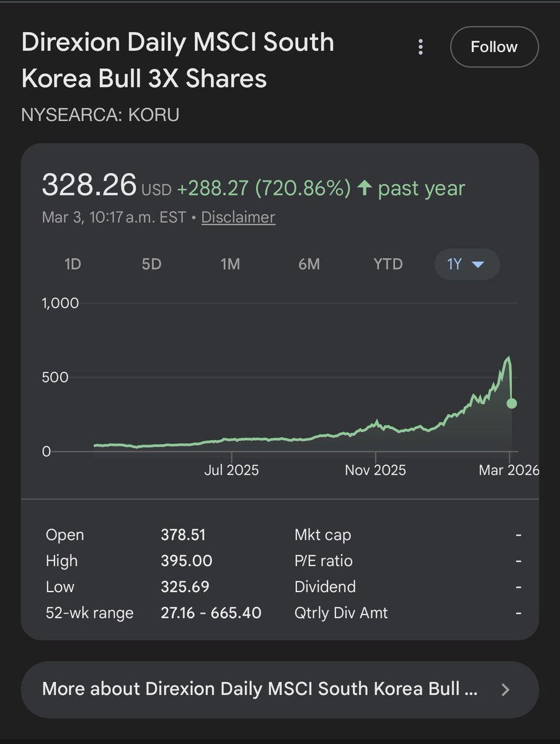Select the current price dot on chart
Viewport: 560px width, 744px height.
[512, 404]
